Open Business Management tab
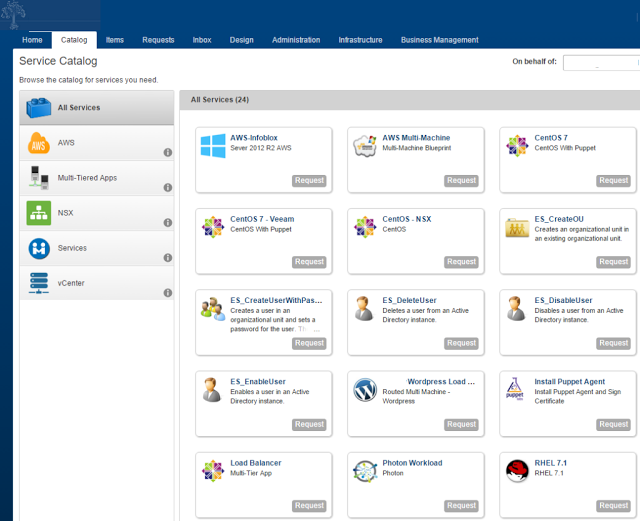640x521 pixels. click(x=440, y=40)
